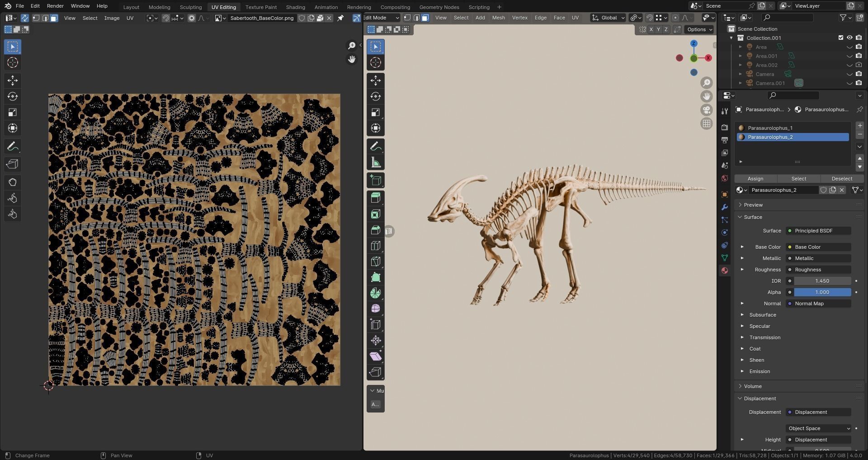Click the camera view icon in viewport
This screenshot has width=868, height=460.
pos(706,110)
